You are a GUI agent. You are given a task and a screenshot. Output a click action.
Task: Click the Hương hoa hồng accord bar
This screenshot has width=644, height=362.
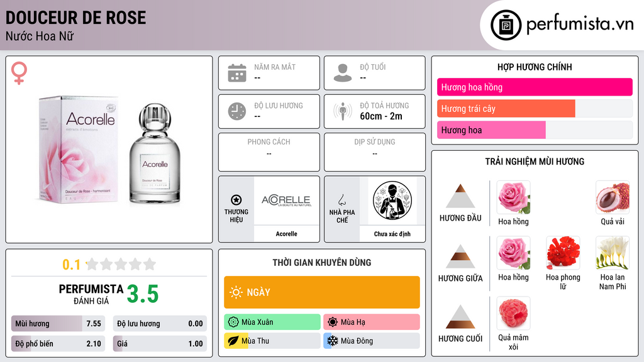[x=535, y=87]
